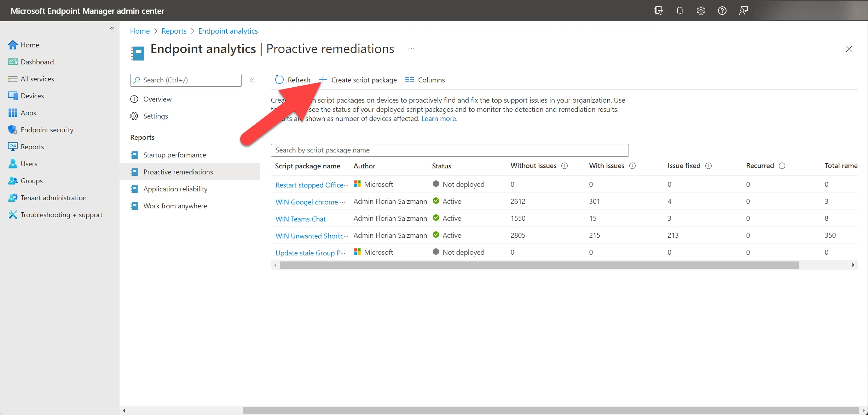Screen dimensions: 868x415
Task: Click page bottom horizontal scrollbar left arrow
Action: (x=123, y=410)
